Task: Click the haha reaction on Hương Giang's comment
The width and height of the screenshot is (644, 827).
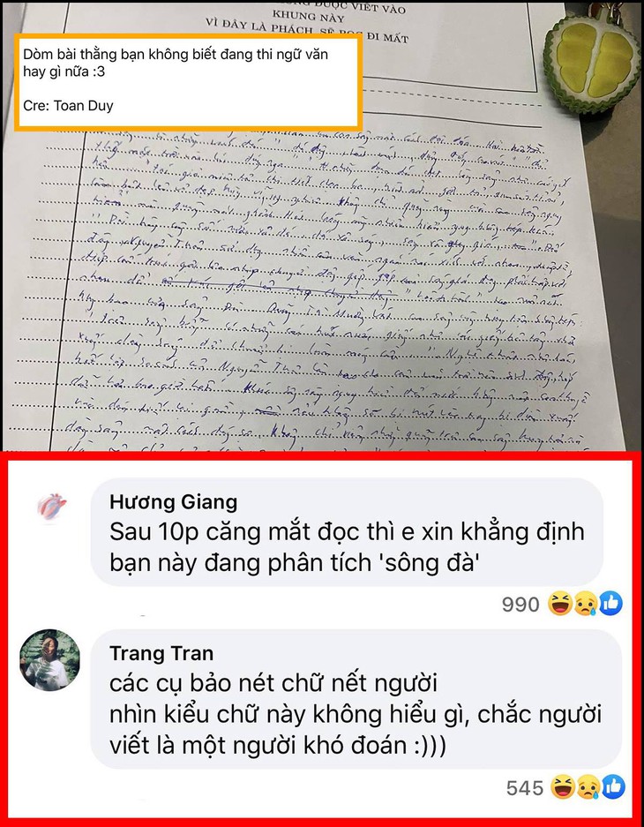Action: 560,604
